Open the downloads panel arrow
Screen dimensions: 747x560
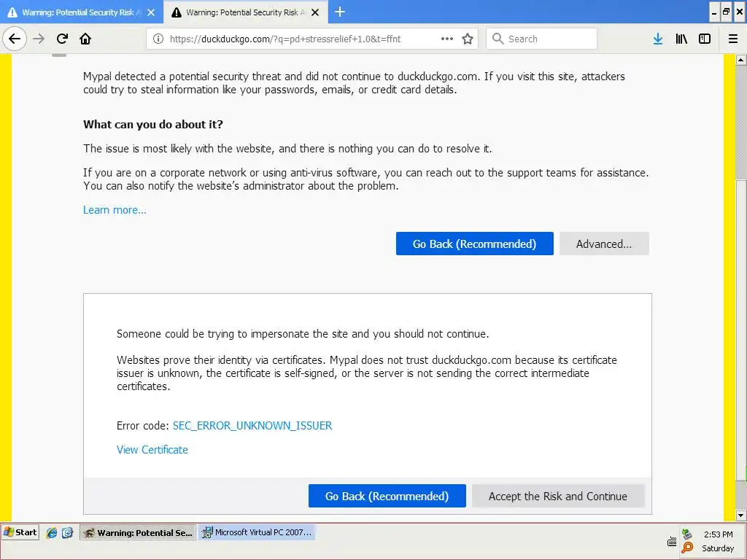tap(658, 39)
